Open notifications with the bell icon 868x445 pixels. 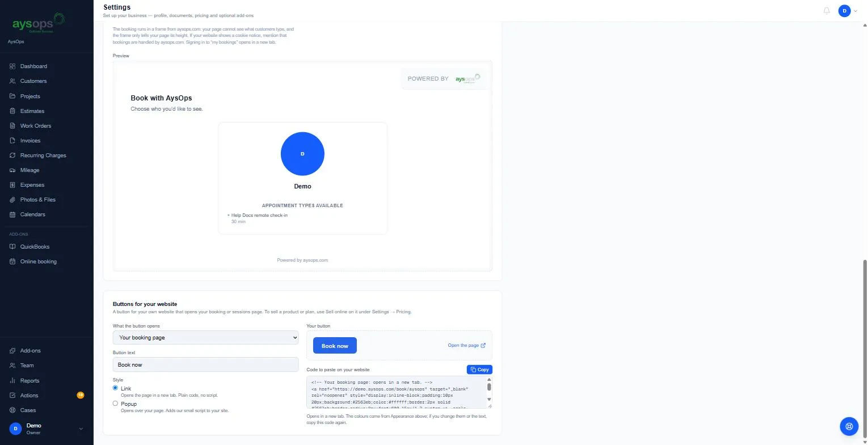pyautogui.click(x=827, y=11)
